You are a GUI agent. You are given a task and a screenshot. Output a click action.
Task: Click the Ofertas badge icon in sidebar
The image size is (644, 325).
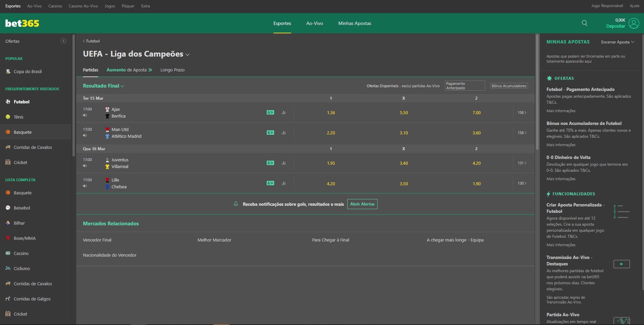(x=63, y=41)
